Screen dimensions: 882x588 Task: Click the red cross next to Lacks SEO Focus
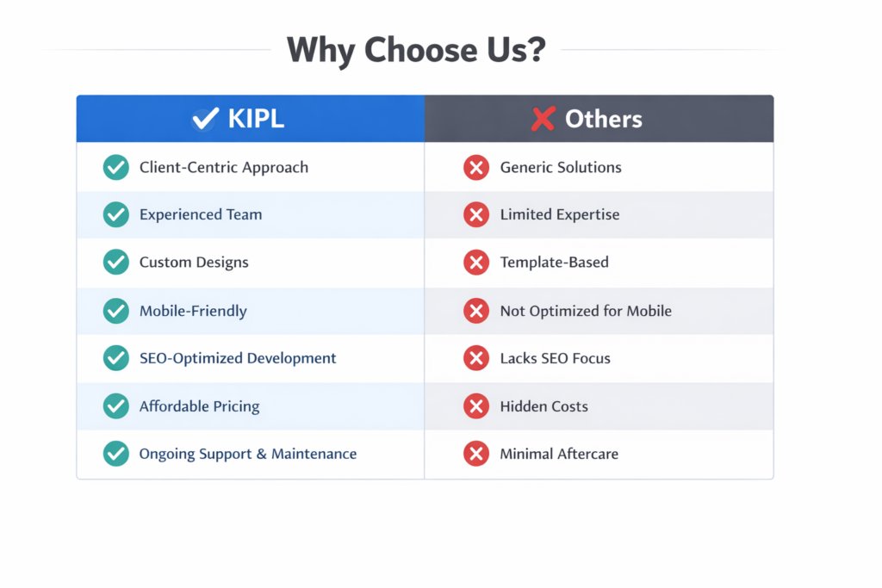pos(475,358)
